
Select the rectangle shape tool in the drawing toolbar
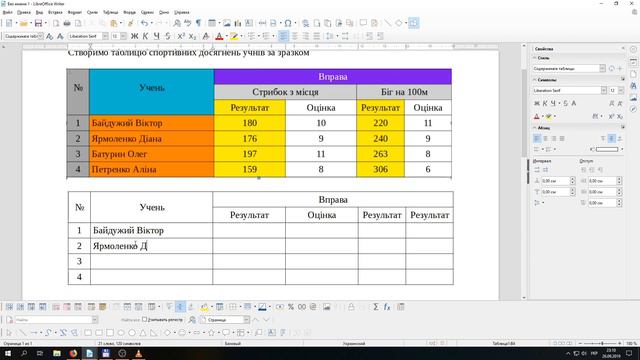point(88,333)
